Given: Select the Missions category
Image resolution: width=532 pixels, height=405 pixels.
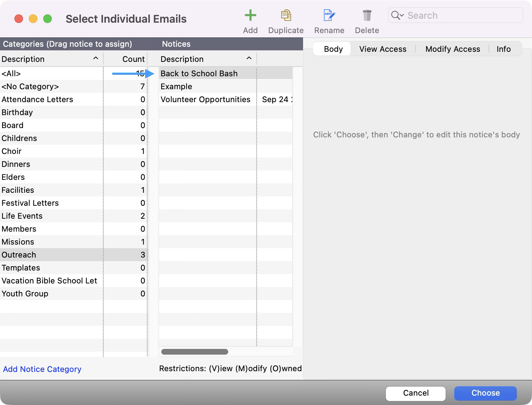Looking at the screenshot, I should click(x=73, y=242).
